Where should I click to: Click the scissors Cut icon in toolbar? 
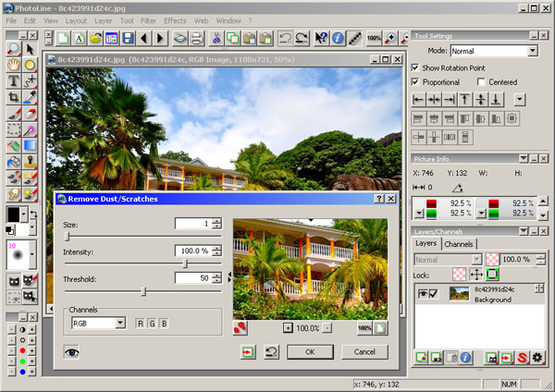(x=216, y=39)
